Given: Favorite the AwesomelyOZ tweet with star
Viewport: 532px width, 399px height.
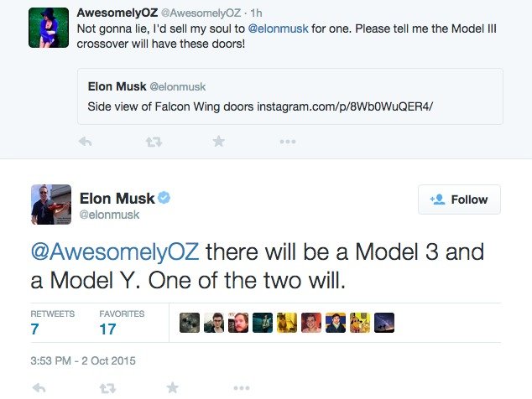Looking at the screenshot, I should tap(219, 142).
